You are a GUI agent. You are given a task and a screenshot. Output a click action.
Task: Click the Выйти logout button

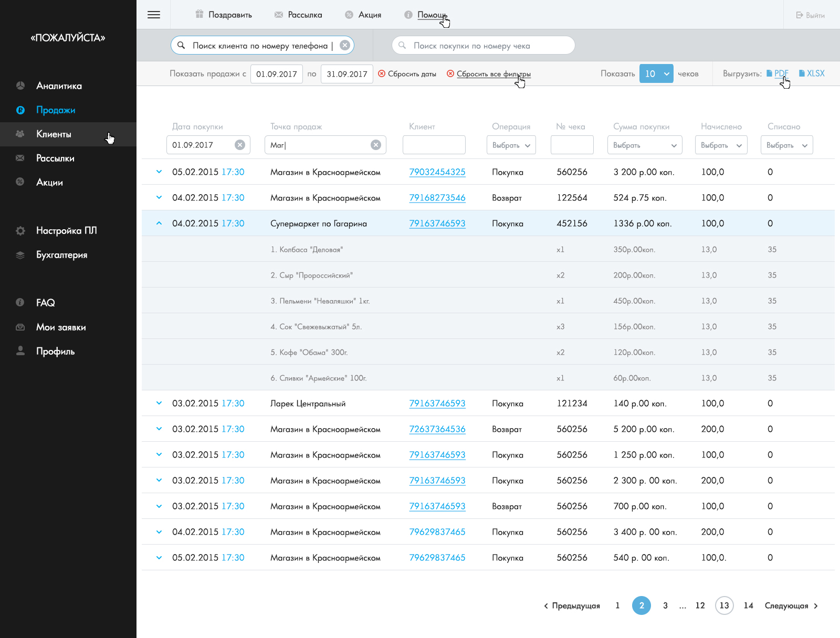810,15
